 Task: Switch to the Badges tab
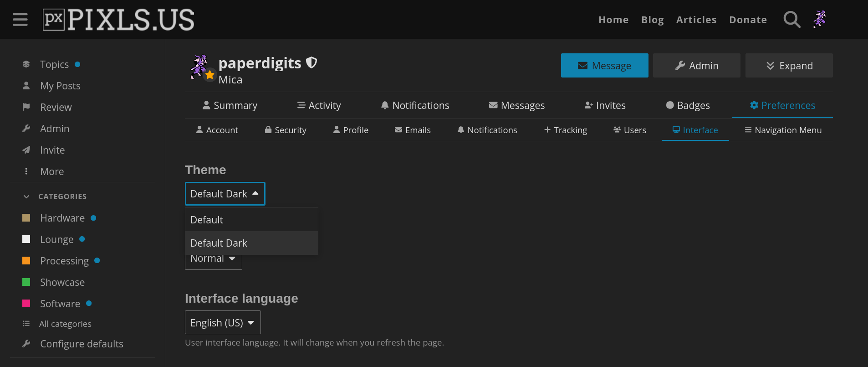tap(688, 105)
